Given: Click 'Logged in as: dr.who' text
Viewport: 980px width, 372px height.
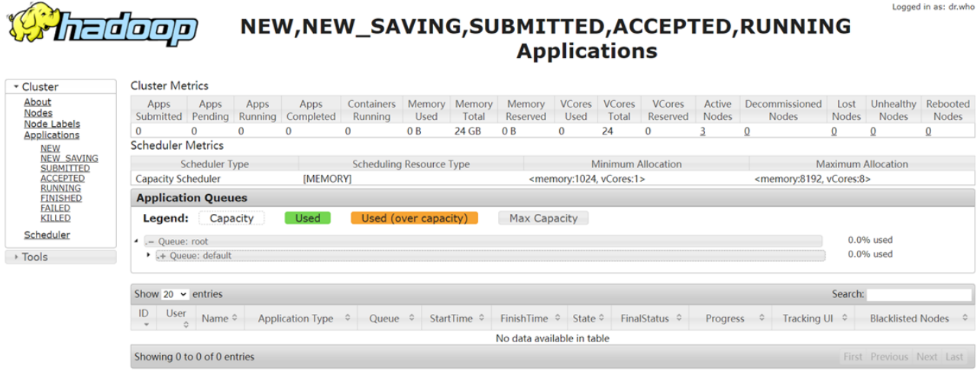Looking at the screenshot, I should (933, 7).
